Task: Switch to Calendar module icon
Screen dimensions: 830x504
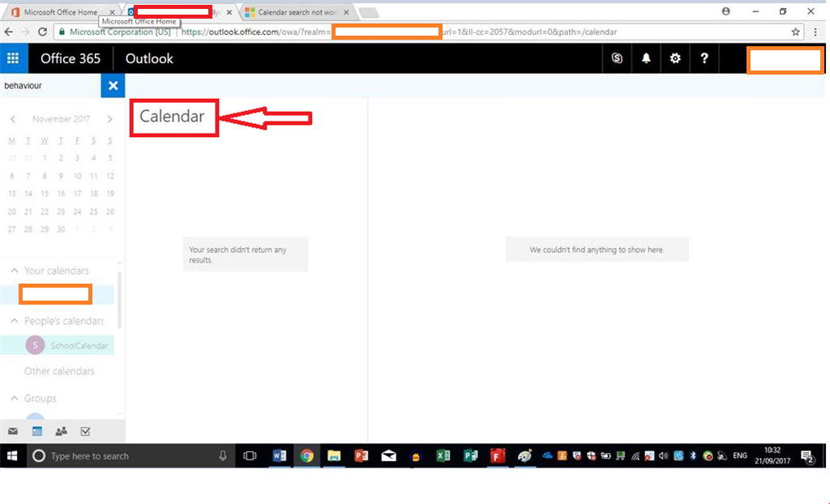Action: pos(37,431)
